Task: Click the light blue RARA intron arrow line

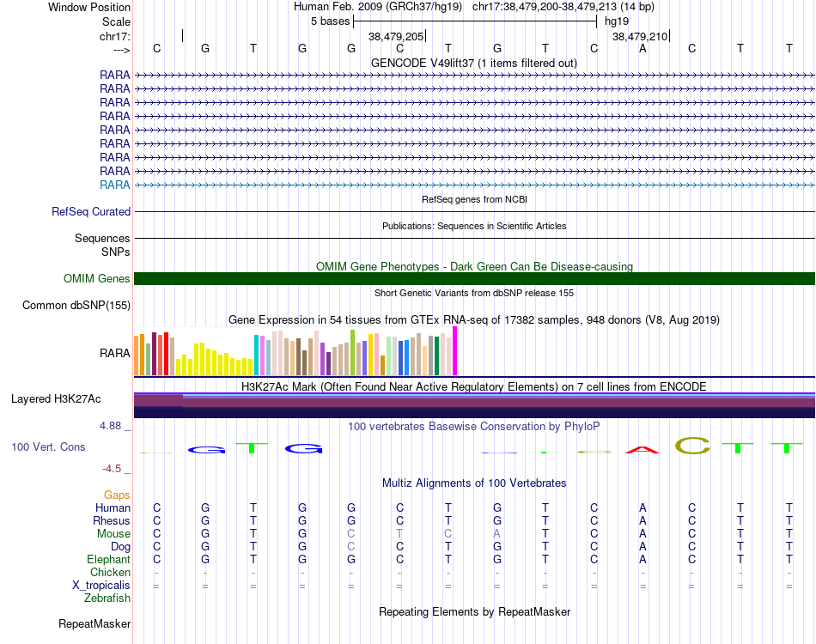Action: point(475,185)
